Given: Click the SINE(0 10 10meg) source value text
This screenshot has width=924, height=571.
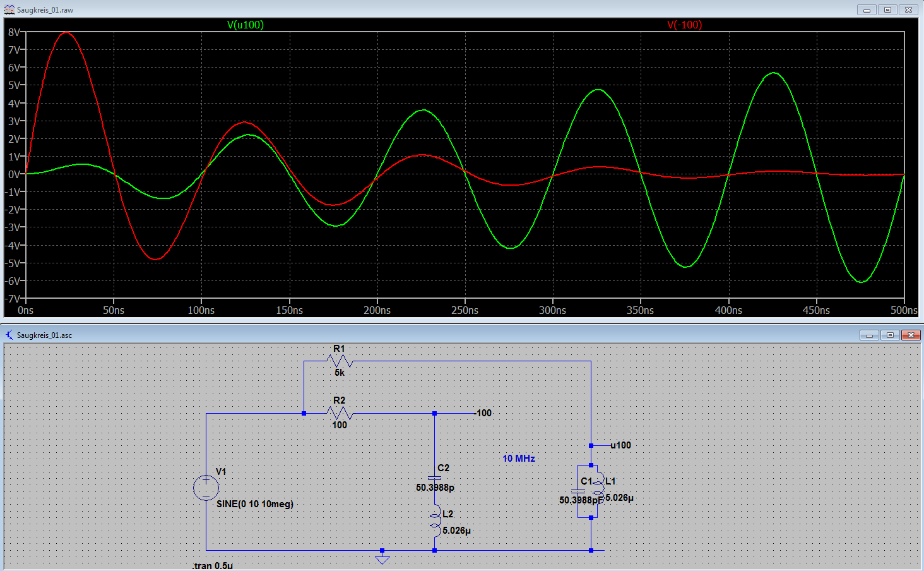Looking at the screenshot, I should (x=255, y=504).
